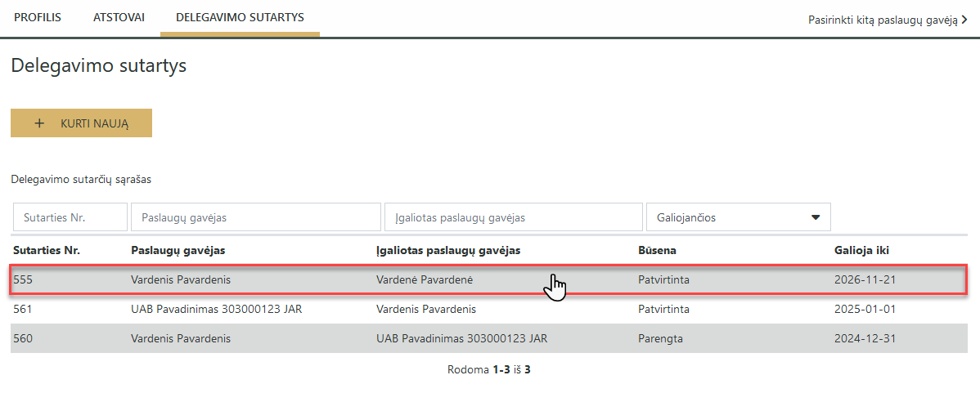Click the 'Būsena' column header
Screen dimensions: 980x402
(x=657, y=250)
